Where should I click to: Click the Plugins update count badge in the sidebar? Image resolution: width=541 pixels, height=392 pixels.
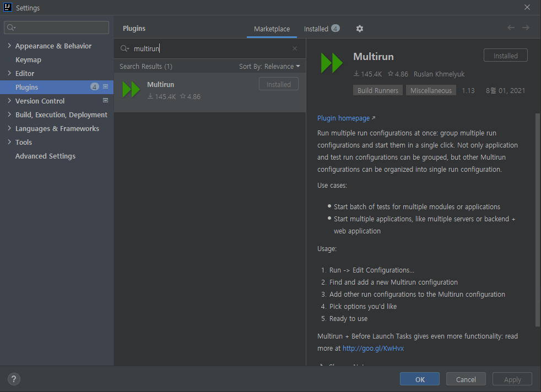[x=95, y=87]
